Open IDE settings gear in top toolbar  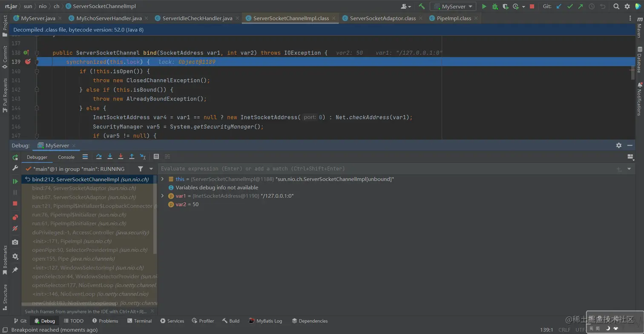tap(627, 6)
